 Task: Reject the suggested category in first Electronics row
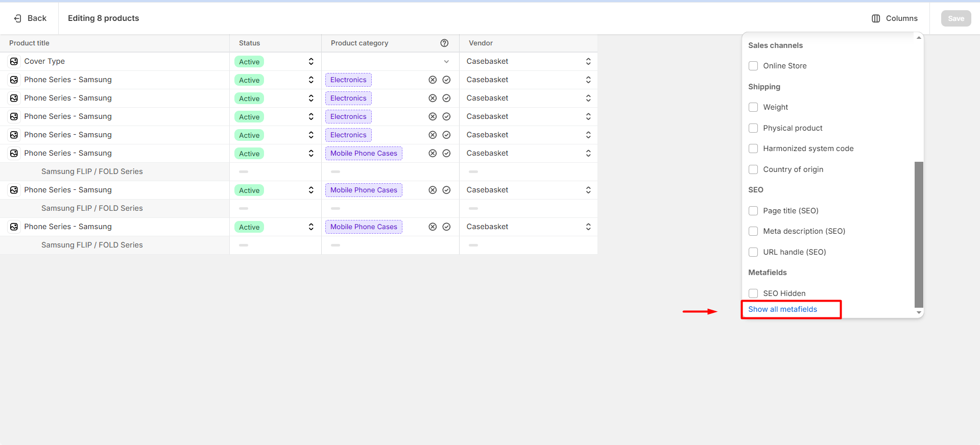433,80
